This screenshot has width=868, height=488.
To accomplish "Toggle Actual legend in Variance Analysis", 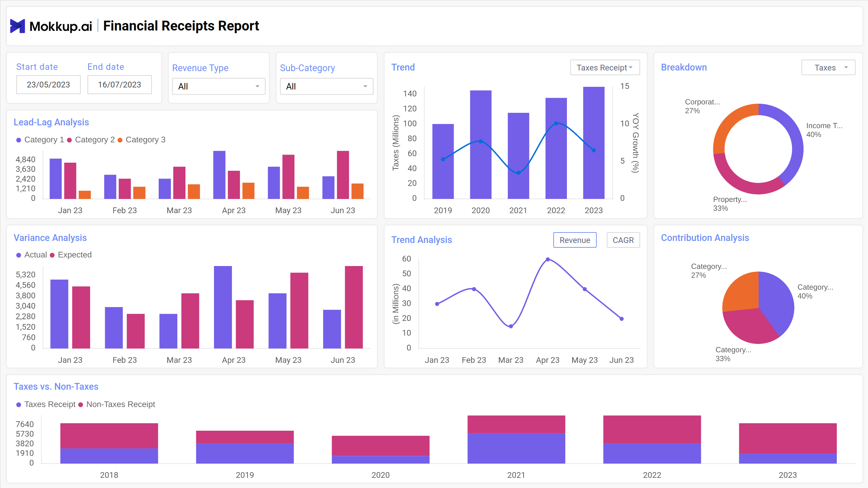I will click(32, 255).
